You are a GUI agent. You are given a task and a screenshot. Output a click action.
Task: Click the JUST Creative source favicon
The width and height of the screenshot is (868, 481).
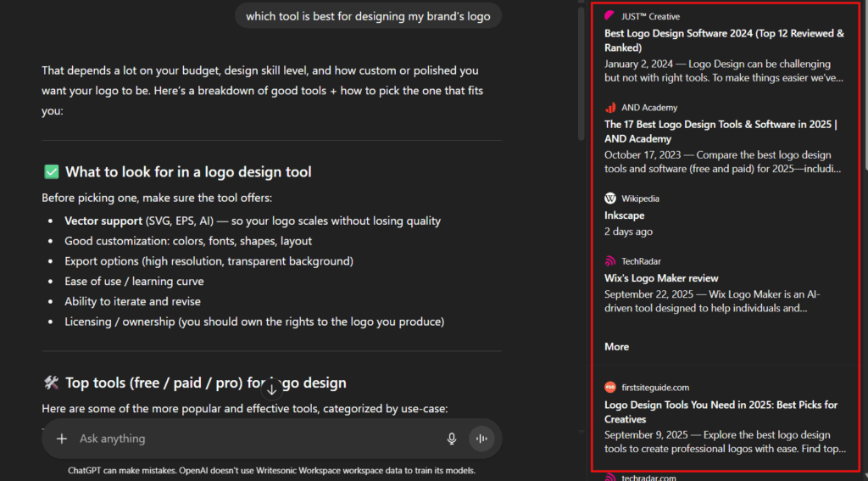610,16
